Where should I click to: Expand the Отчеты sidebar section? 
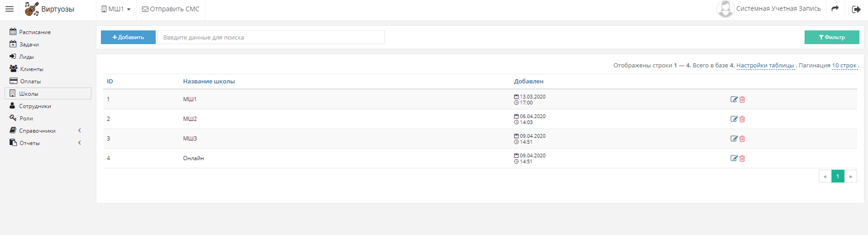(x=46, y=143)
